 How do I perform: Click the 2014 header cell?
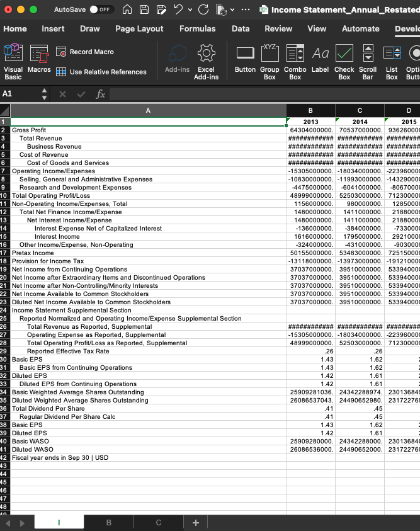click(x=360, y=122)
